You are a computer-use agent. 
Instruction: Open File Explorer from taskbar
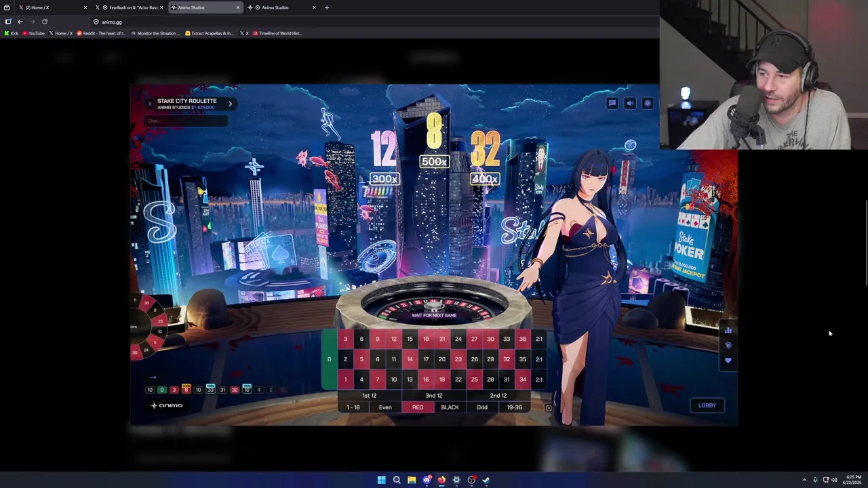412,480
